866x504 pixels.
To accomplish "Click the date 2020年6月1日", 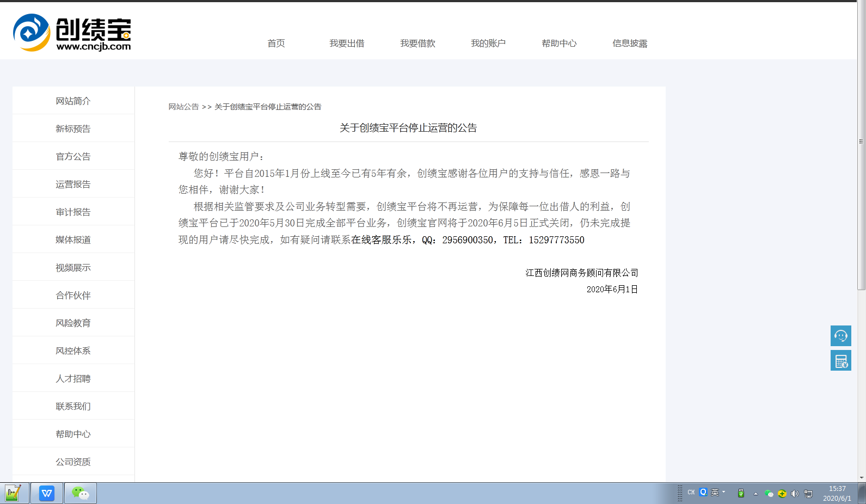I will click(x=612, y=289).
